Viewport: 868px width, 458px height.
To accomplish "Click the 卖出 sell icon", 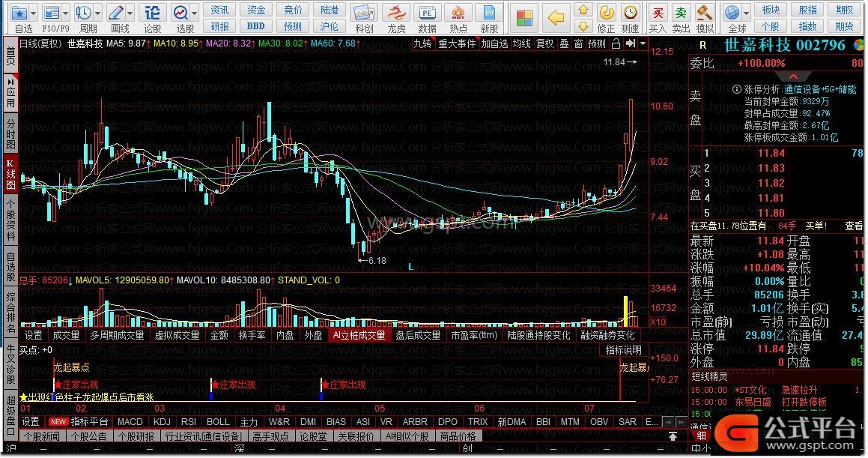I will coord(680,12).
